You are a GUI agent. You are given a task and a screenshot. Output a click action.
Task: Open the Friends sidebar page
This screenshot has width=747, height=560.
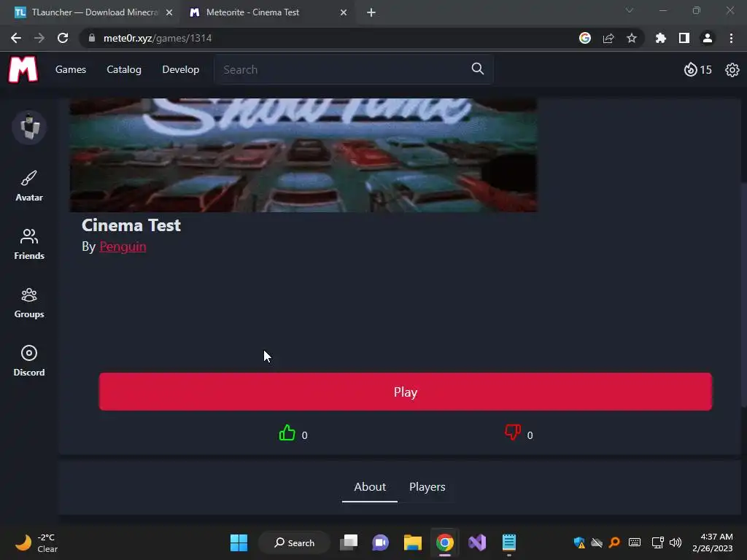click(29, 244)
